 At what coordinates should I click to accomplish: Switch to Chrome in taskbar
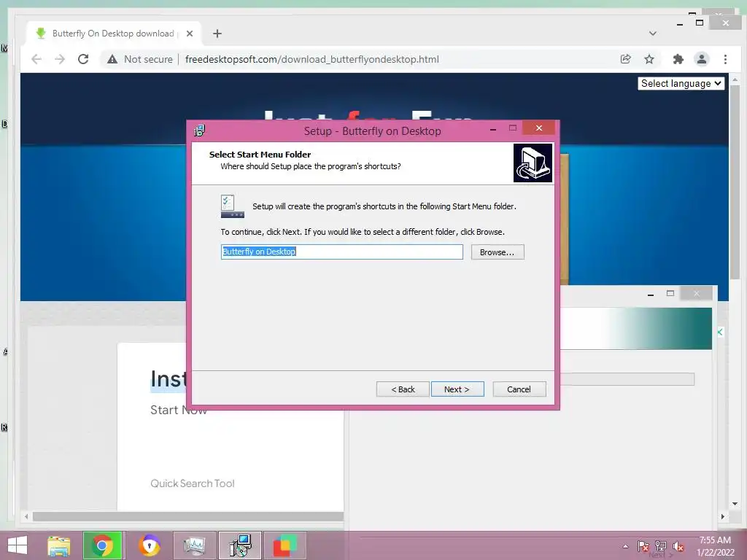[x=102, y=545]
